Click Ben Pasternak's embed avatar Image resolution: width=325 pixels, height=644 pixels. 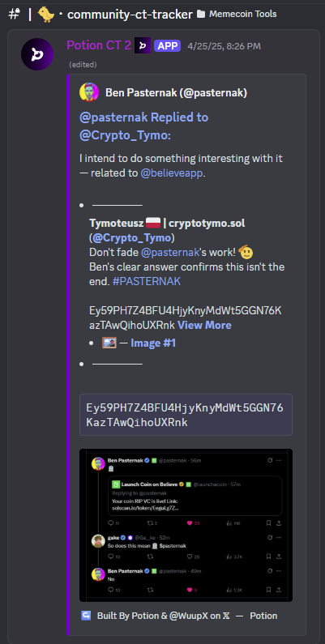click(x=89, y=92)
